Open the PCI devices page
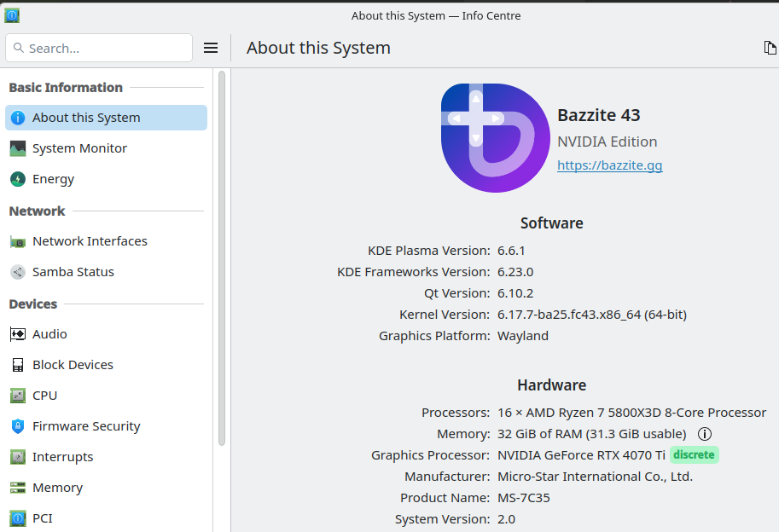 43,518
